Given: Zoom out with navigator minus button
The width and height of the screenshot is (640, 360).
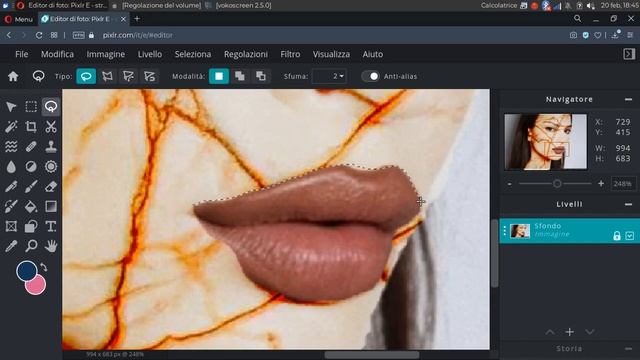Looking at the screenshot, I should tap(509, 184).
